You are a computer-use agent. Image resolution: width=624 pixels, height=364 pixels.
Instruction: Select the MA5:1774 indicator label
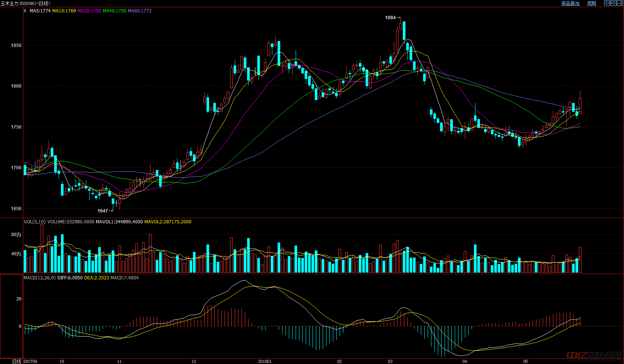[40, 11]
